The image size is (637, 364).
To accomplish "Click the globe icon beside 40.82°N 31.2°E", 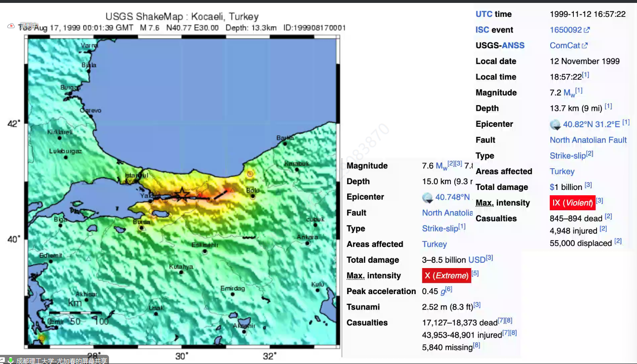I will pyautogui.click(x=556, y=124).
